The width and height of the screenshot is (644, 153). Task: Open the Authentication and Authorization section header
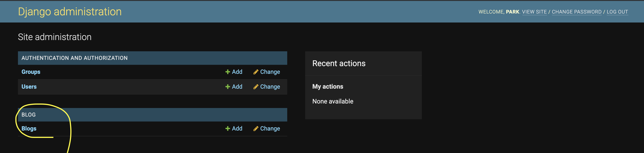(x=74, y=58)
